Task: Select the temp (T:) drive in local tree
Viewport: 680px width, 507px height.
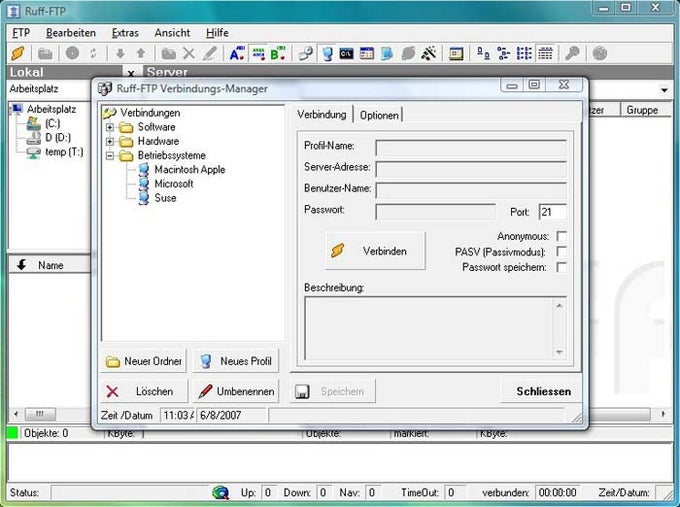Action: [x=64, y=152]
